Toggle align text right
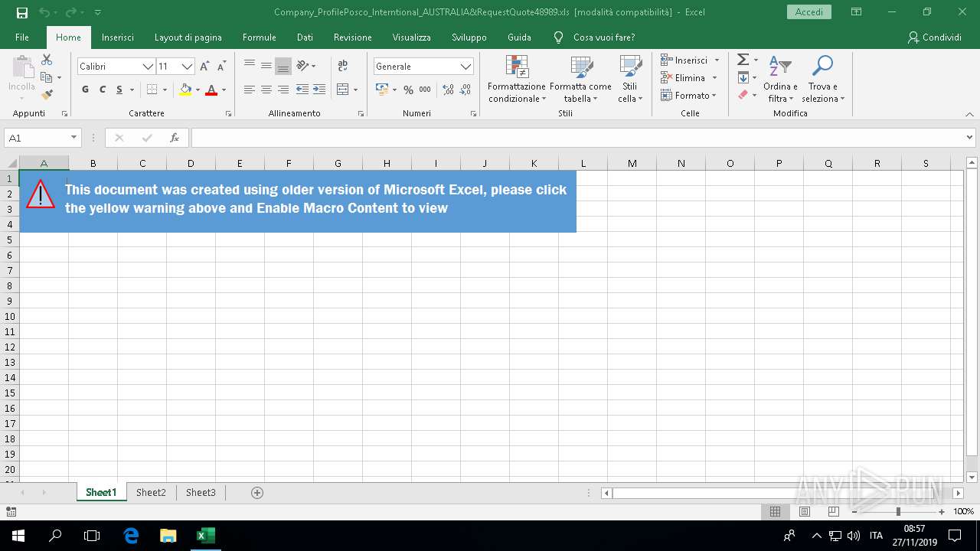Viewport: 980px width, 551px height. pyautogui.click(x=283, y=90)
